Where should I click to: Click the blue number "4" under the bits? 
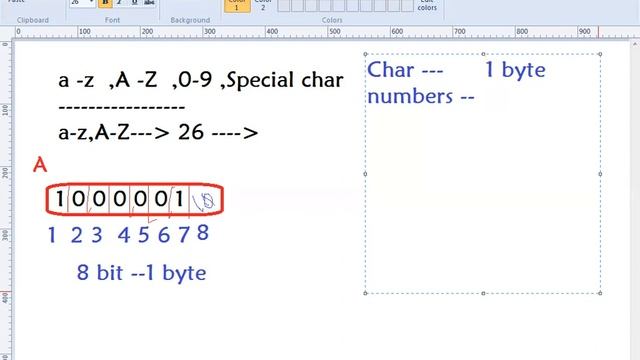pyautogui.click(x=124, y=235)
